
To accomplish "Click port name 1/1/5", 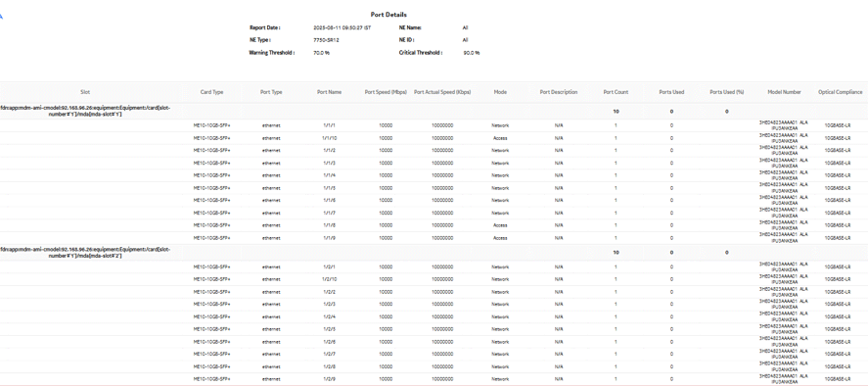I will (330, 188).
